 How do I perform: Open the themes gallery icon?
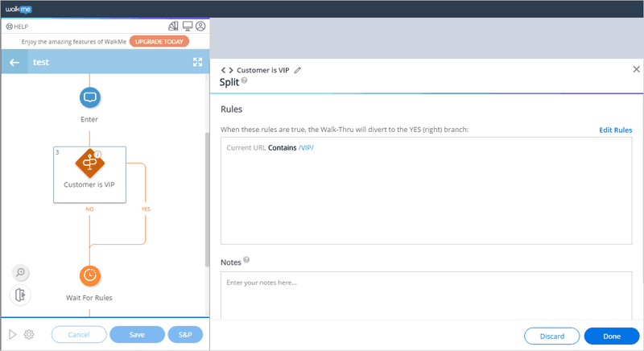(173, 27)
